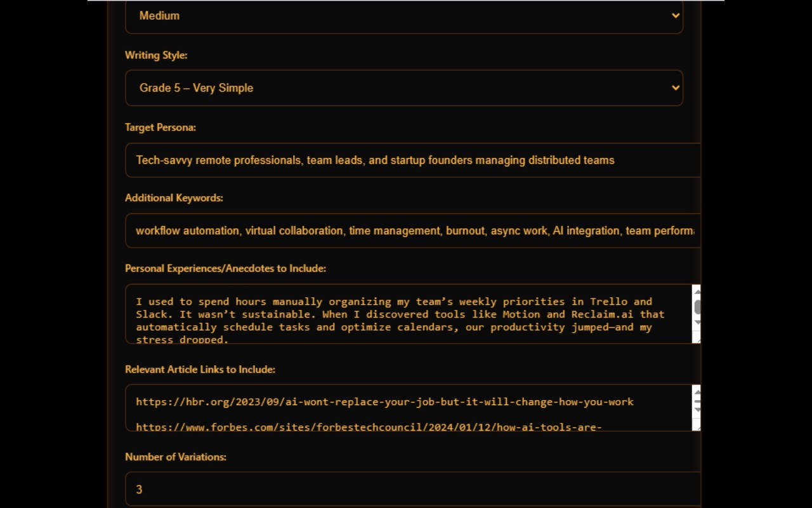Viewport: 812px width, 508px height.
Task: Place cursor in the Personal Experiences textarea
Action: [409, 314]
